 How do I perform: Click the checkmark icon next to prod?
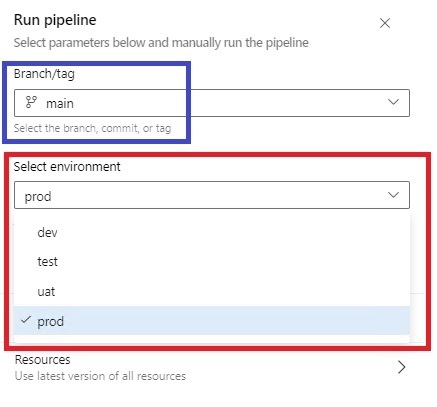pyautogui.click(x=26, y=320)
